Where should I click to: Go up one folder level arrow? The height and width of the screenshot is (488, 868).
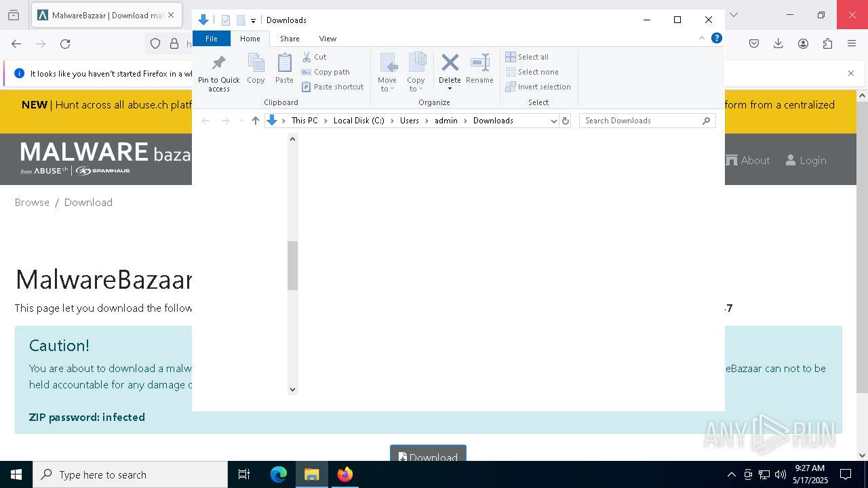pyautogui.click(x=256, y=121)
